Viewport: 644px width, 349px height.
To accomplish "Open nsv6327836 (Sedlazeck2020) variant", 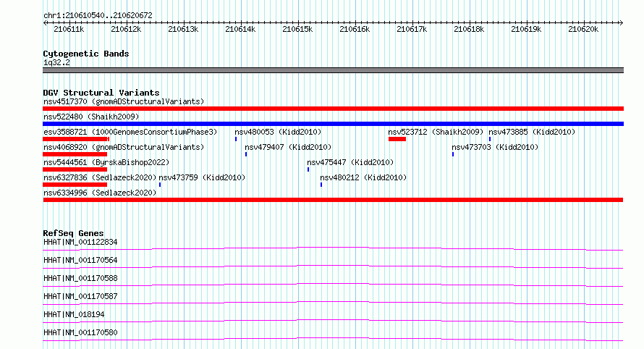I will tap(100, 177).
